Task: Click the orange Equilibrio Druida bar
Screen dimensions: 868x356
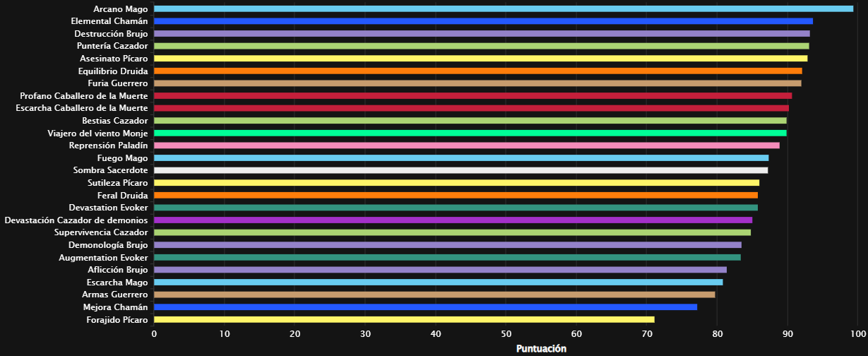Action: [x=477, y=71]
